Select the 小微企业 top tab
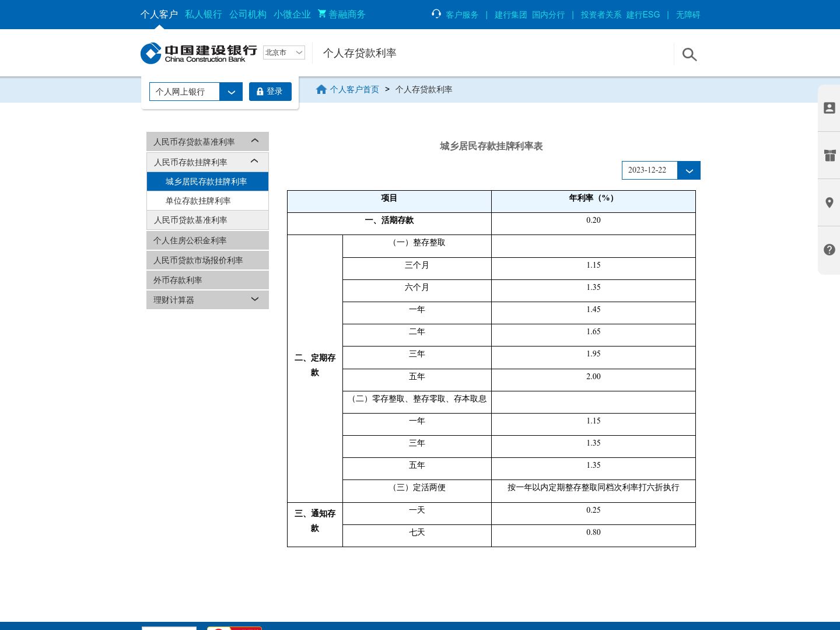The height and width of the screenshot is (630, 840). [292, 14]
